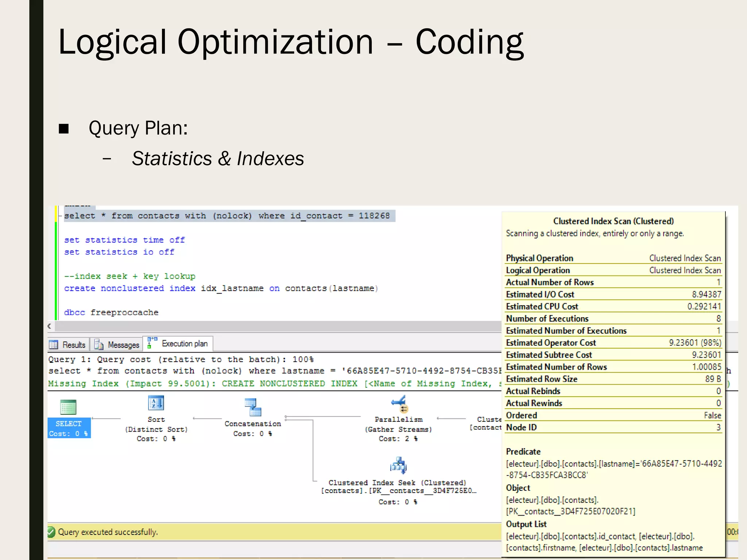This screenshot has height=560, width=747.
Task: Click the Execution plan tab icon
Action: point(152,343)
